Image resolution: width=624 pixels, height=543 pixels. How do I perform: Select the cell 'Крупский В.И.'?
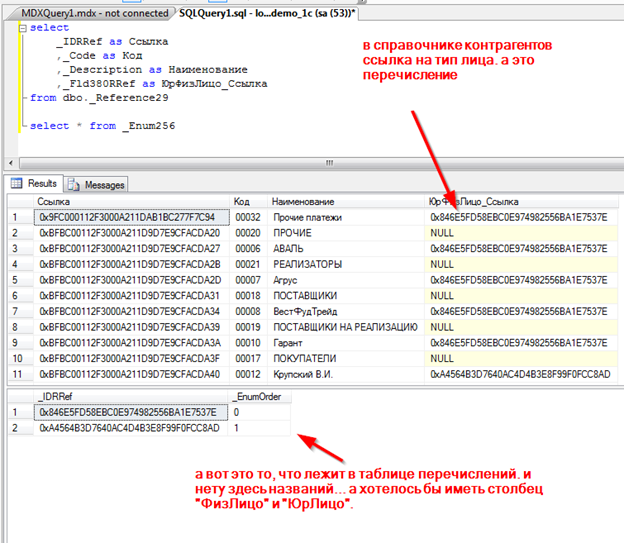point(346,374)
